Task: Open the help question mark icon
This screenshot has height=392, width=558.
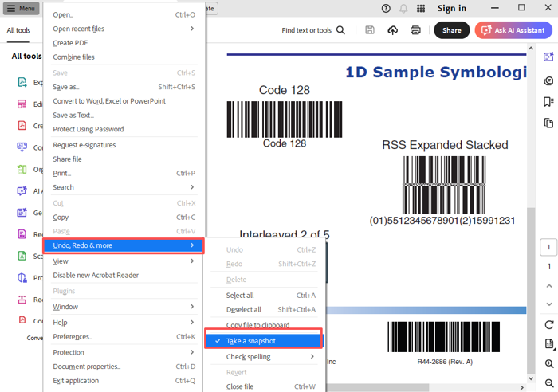Action: pyautogui.click(x=386, y=9)
